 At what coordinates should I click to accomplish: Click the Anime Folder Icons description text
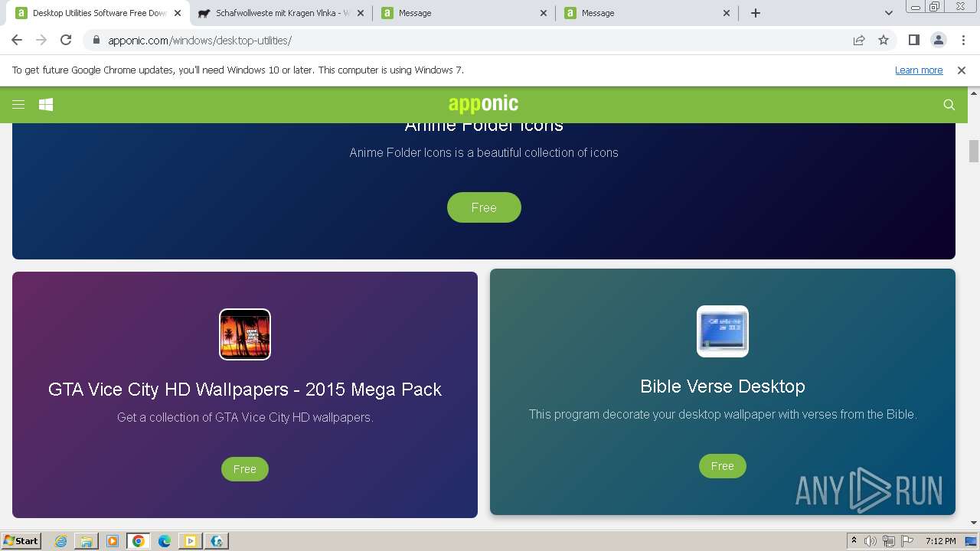(484, 152)
